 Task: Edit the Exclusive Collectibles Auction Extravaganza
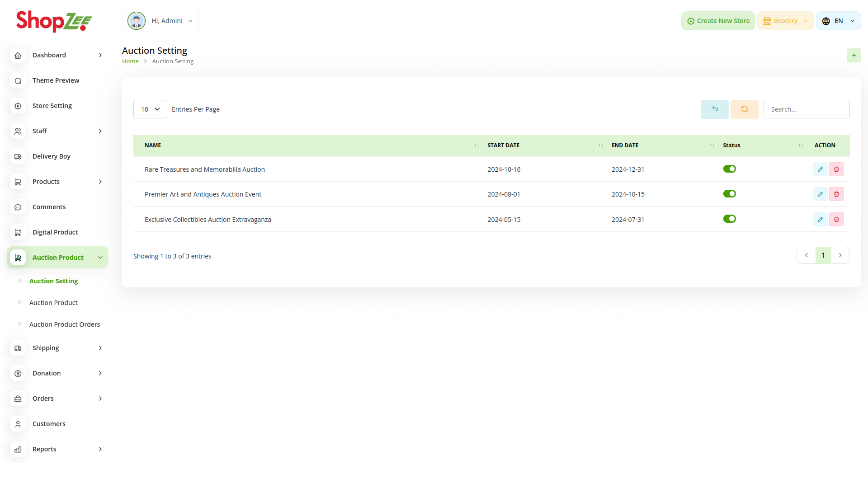(820, 220)
